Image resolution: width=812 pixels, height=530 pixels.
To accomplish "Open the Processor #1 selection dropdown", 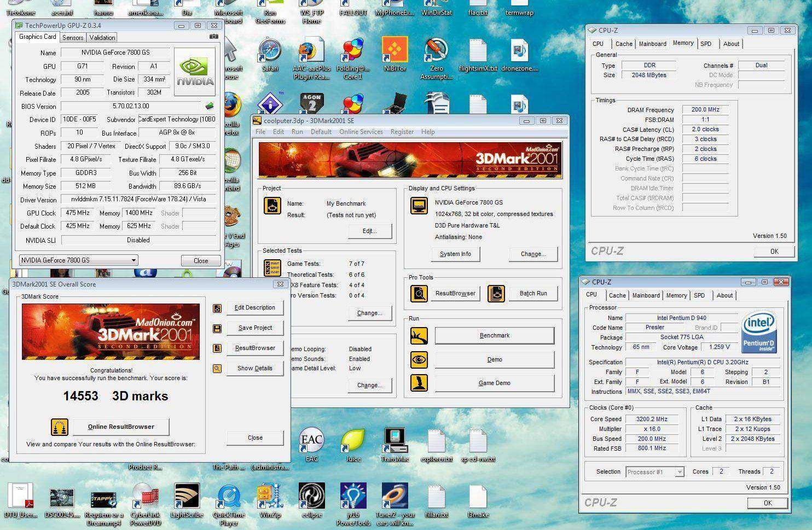I will (x=655, y=471).
